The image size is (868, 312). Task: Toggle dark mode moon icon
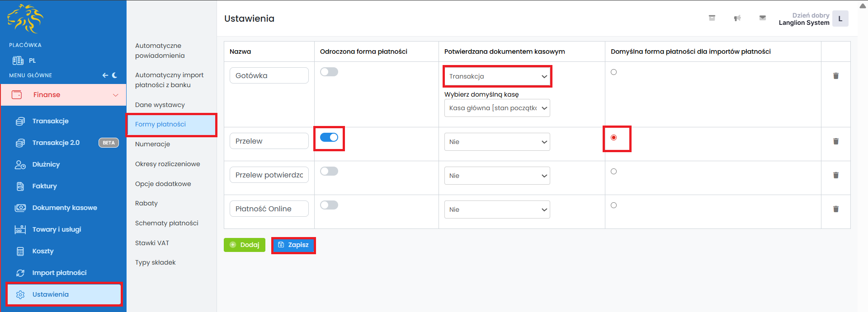coord(115,75)
